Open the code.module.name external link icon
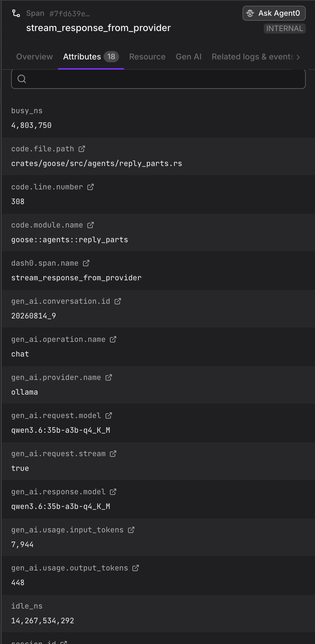Screen dimensions: 315x644 pos(90,225)
